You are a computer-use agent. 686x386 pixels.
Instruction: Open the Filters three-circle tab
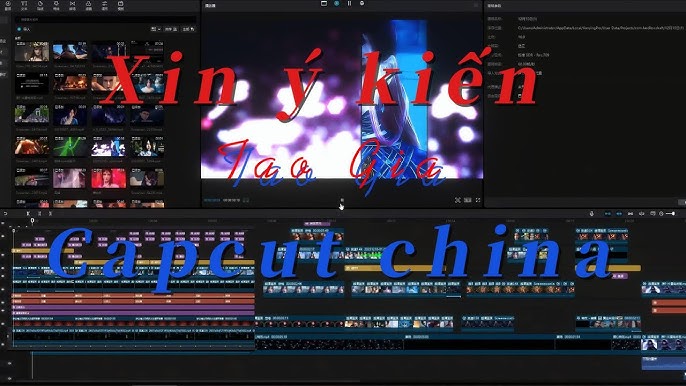point(88,5)
